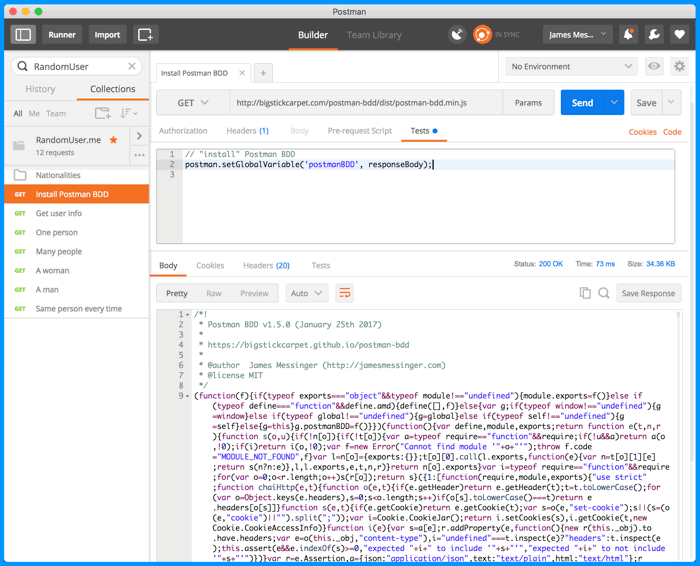700x566 pixels.
Task: Star the RandomUser.me collection
Action: [113, 140]
